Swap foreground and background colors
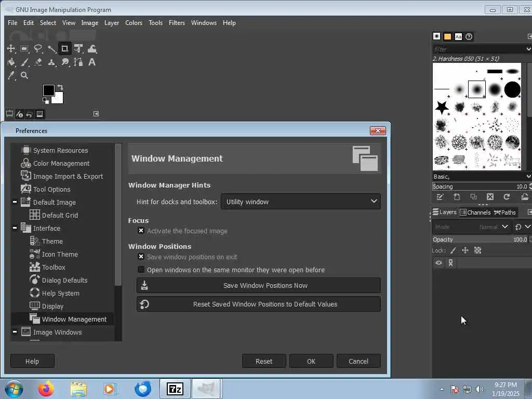This screenshot has height=399, width=532. tap(60, 87)
